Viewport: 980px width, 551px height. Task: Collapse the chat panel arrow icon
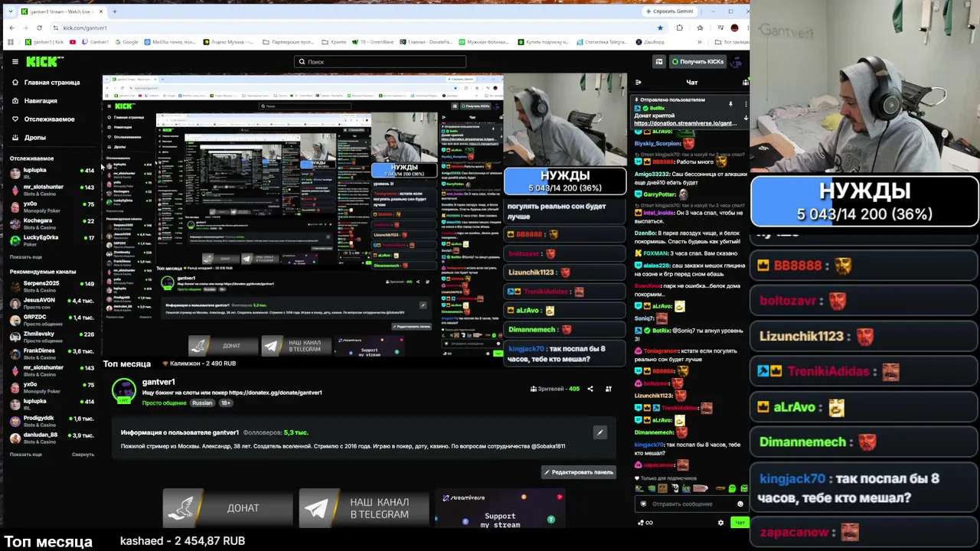pyautogui.click(x=639, y=82)
